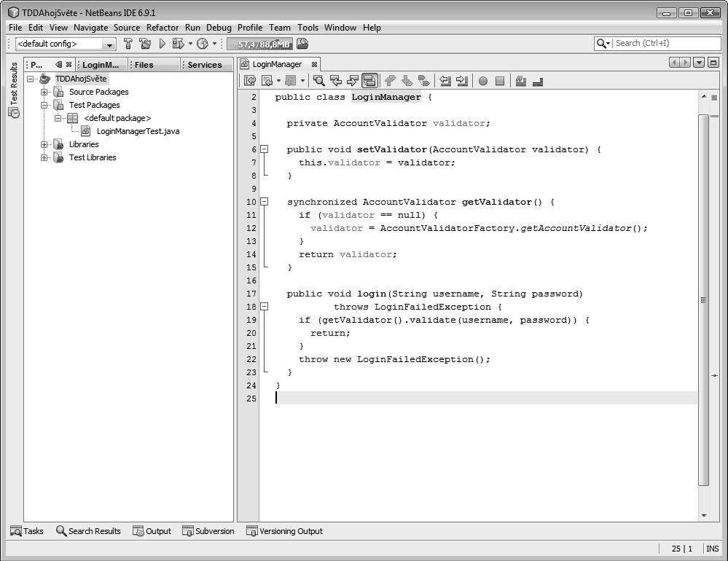Click the Previous Bookmark icon
Image resolution: width=728 pixels, height=561 pixels.
390,81
